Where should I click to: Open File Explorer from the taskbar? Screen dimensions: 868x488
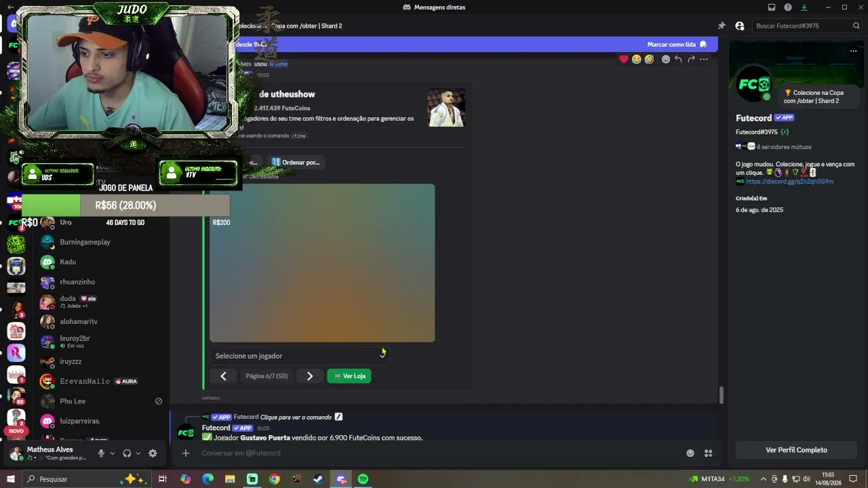pyautogui.click(x=230, y=479)
